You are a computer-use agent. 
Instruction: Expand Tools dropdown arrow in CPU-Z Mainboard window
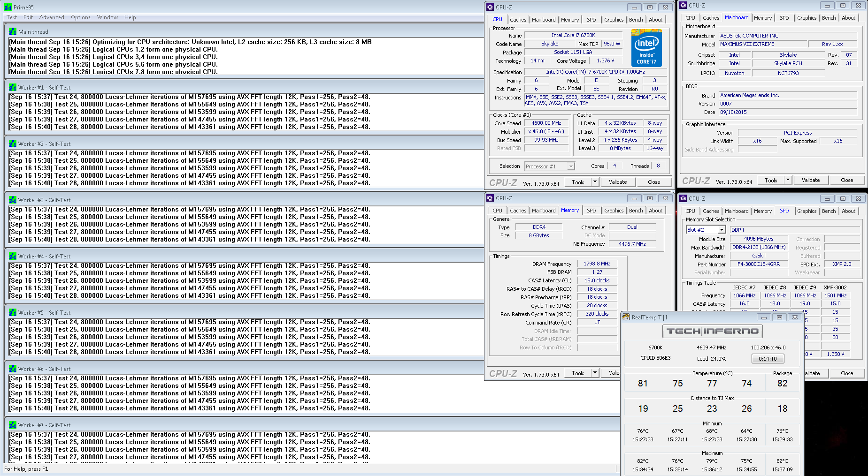788,180
